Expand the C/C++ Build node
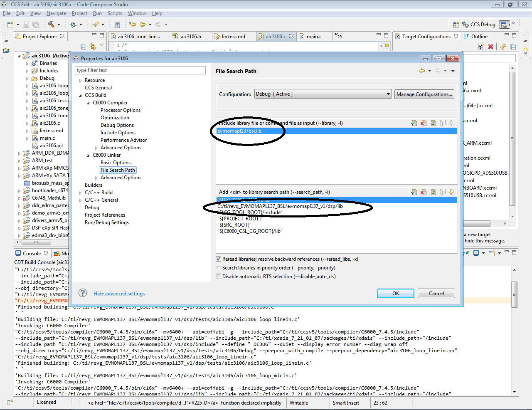 [81, 193]
